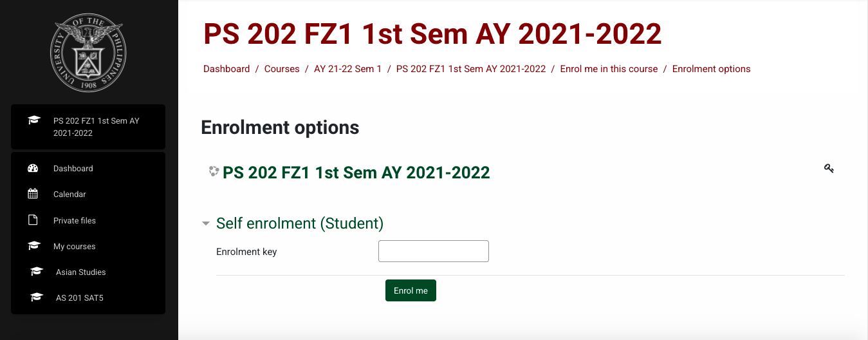Click the self enrolment key icon
This screenshot has height=340, width=868.
pos(829,169)
